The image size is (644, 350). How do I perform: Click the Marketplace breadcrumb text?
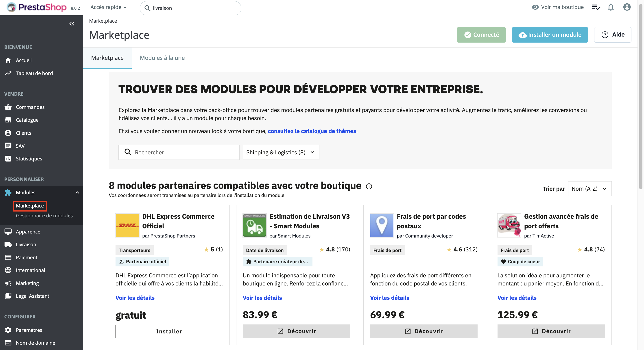click(103, 21)
